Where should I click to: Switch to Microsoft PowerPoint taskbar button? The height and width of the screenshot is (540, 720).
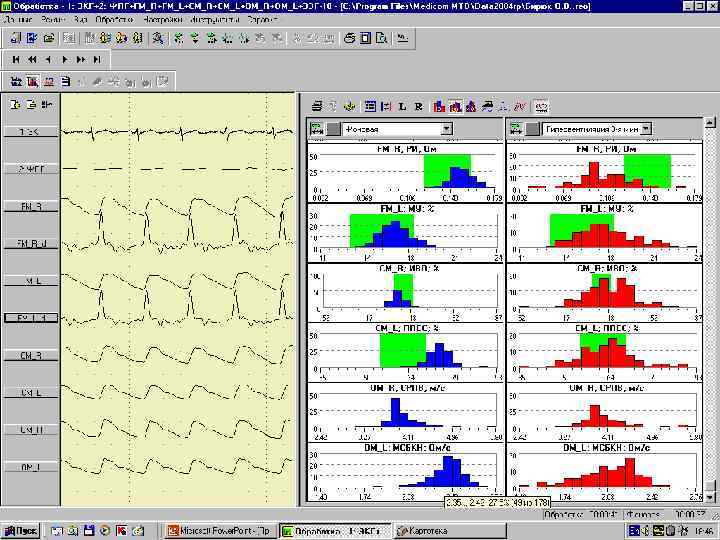219,531
